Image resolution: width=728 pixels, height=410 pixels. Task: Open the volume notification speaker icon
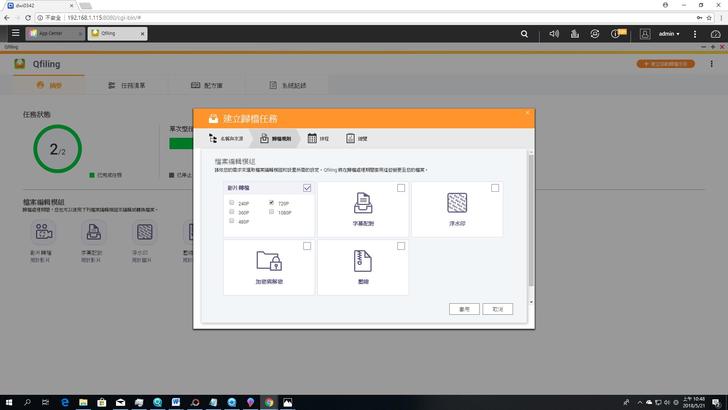(x=553, y=33)
